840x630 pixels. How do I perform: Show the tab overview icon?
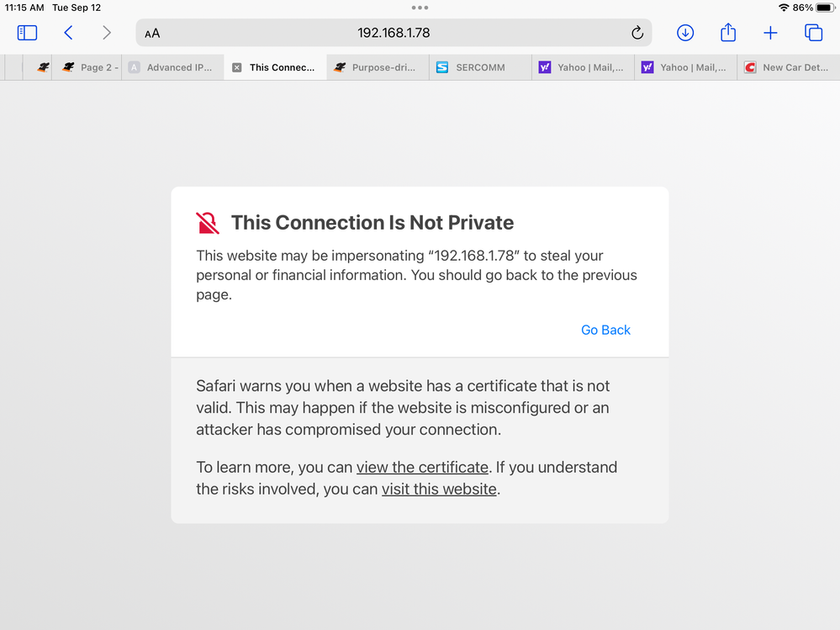coord(813,33)
